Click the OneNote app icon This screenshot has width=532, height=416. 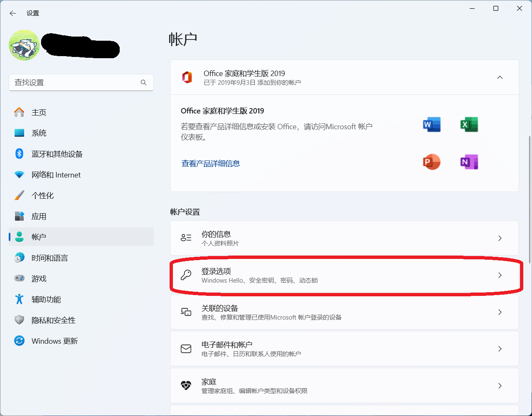pyautogui.click(x=469, y=162)
